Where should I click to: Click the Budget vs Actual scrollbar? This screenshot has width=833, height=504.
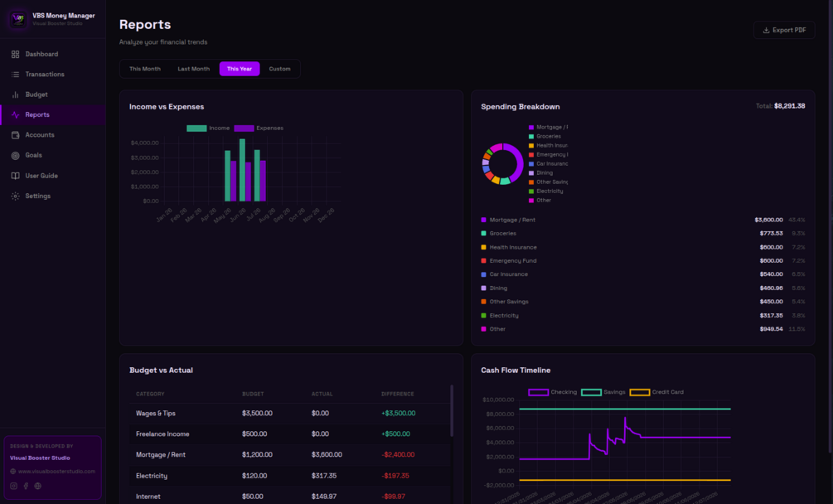coord(452,410)
